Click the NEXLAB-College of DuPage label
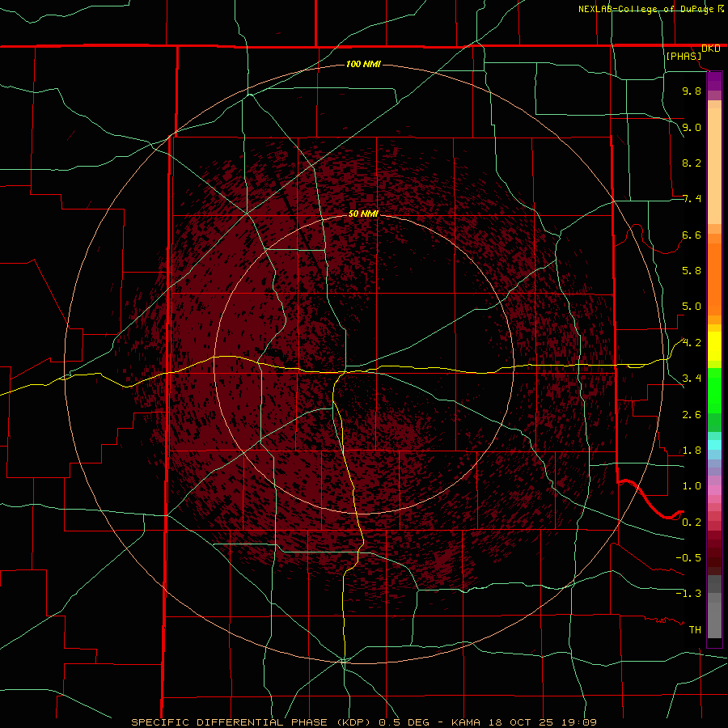 point(645,9)
